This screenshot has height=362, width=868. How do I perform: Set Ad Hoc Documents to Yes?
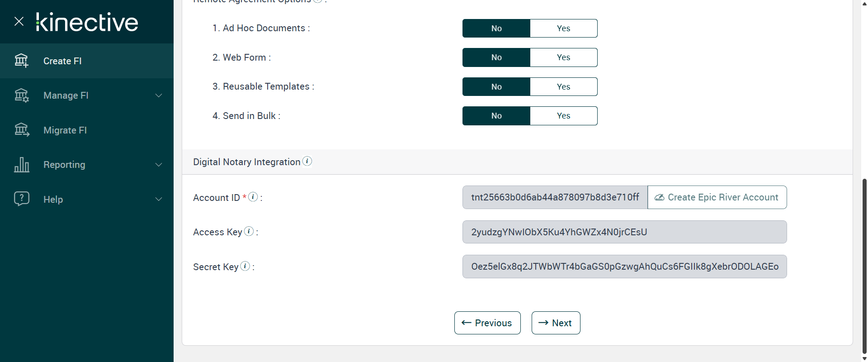click(563, 29)
